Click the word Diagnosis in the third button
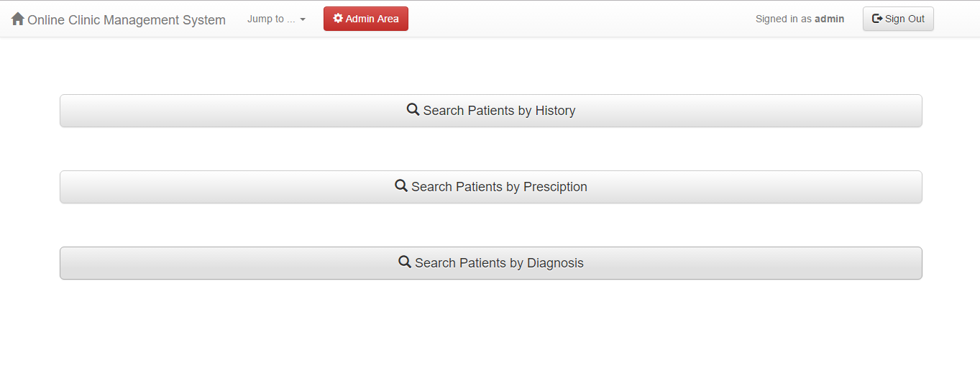Viewport: 980px width, 376px height. tap(555, 263)
